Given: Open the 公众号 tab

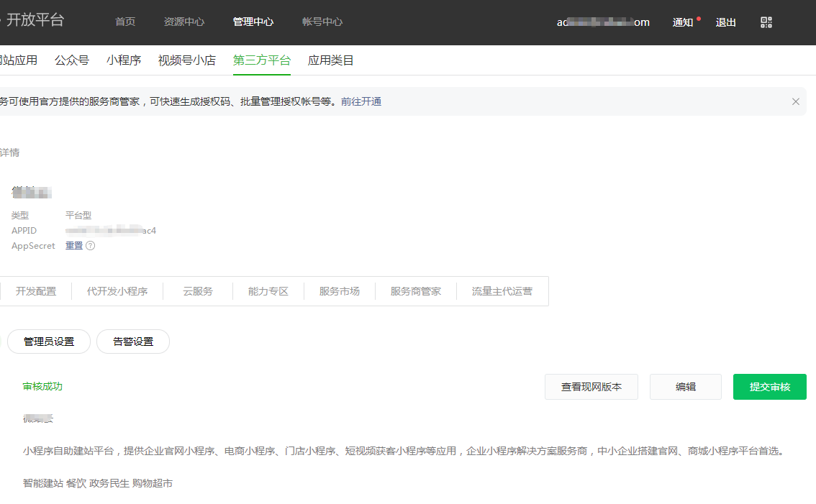Looking at the screenshot, I should coord(72,60).
